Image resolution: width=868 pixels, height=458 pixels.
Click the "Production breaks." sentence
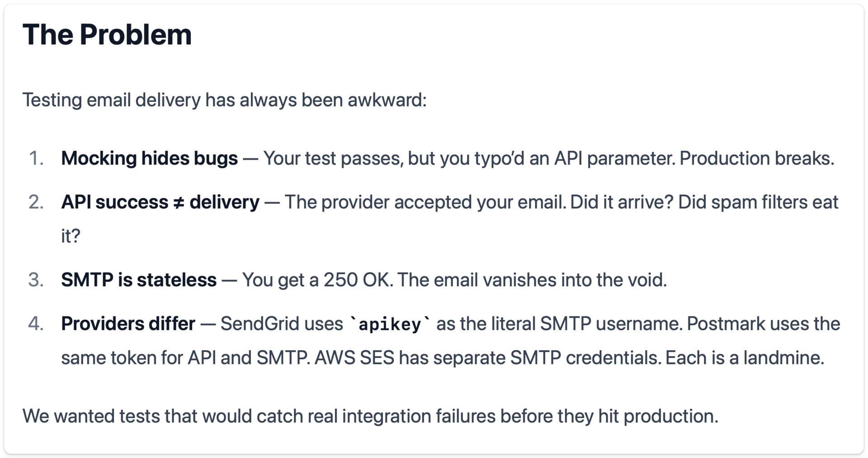click(756, 158)
